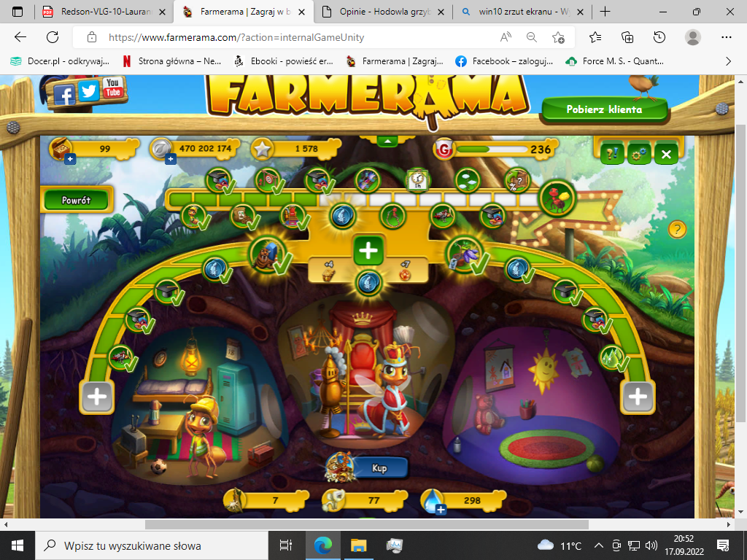Screen dimensions: 747x560
Task: Open the Force M. S. bookmark
Action: point(614,61)
